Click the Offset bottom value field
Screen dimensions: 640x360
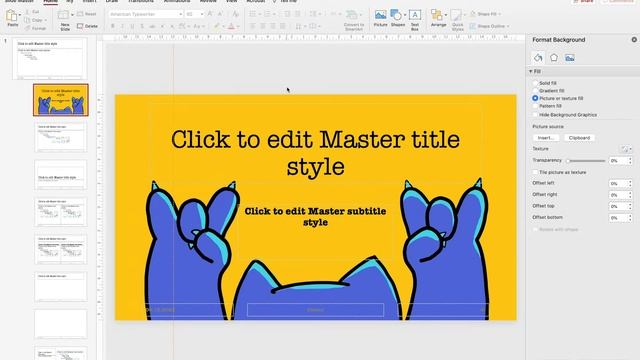[618, 218]
